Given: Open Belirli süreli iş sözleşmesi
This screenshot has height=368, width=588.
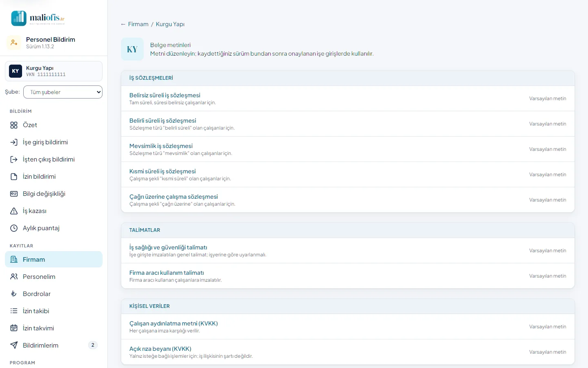Looking at the screenshot, I should pyautogui.click(x=348, y=124).
